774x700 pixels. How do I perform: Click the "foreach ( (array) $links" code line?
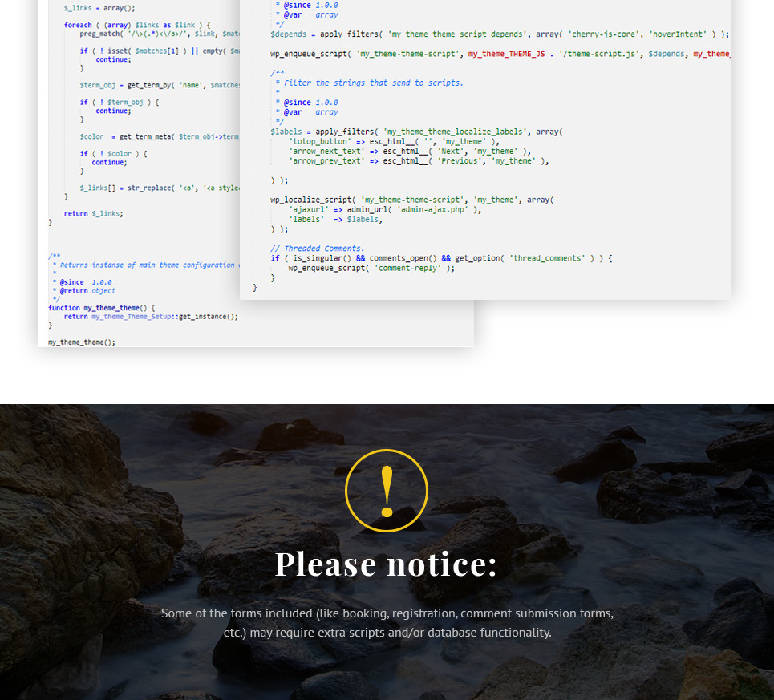click(x=136, y=25)
